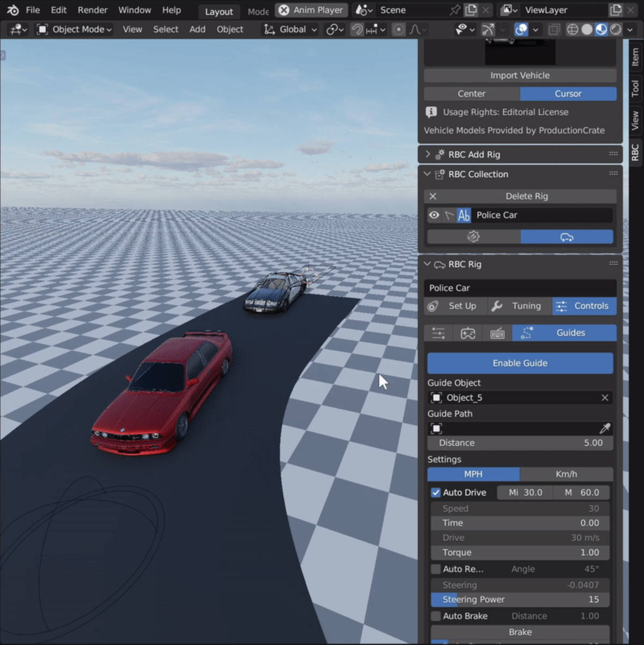Click the Enable Guide button

519,363
